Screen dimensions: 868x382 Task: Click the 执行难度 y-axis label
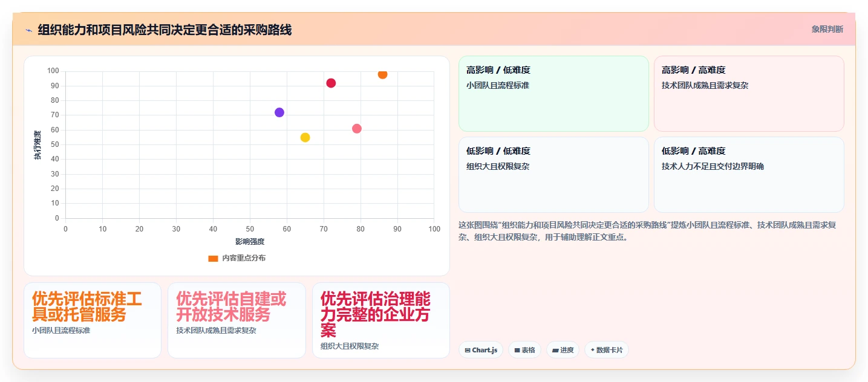(38, 145)
